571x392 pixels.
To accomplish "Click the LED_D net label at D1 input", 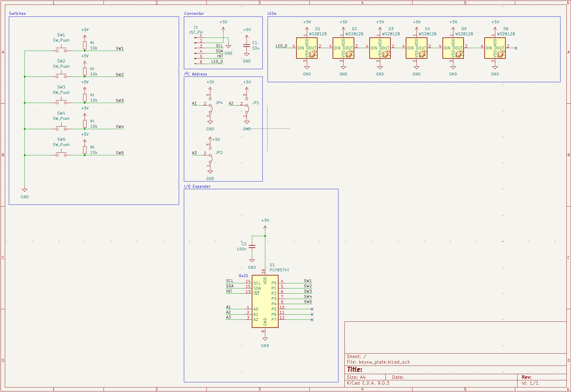I will coord(282,46).
